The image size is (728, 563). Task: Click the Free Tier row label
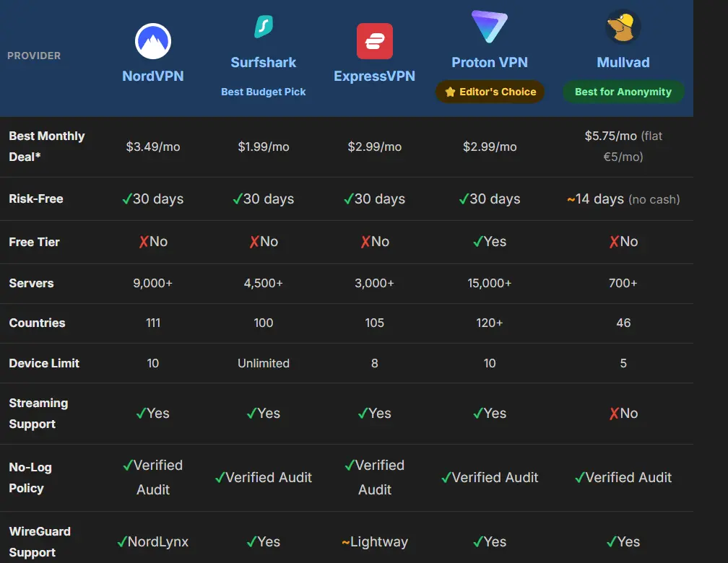tap(35, 242)
